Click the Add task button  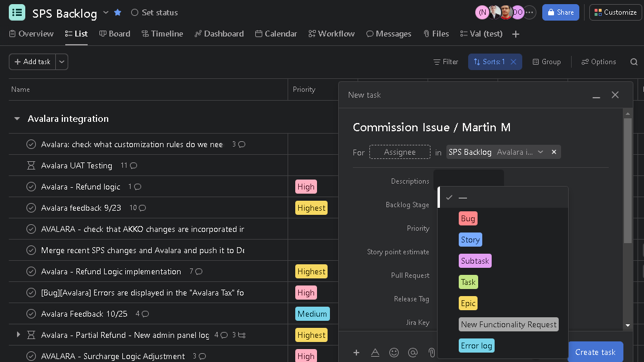pyautogui.click(x=32, y=62)
